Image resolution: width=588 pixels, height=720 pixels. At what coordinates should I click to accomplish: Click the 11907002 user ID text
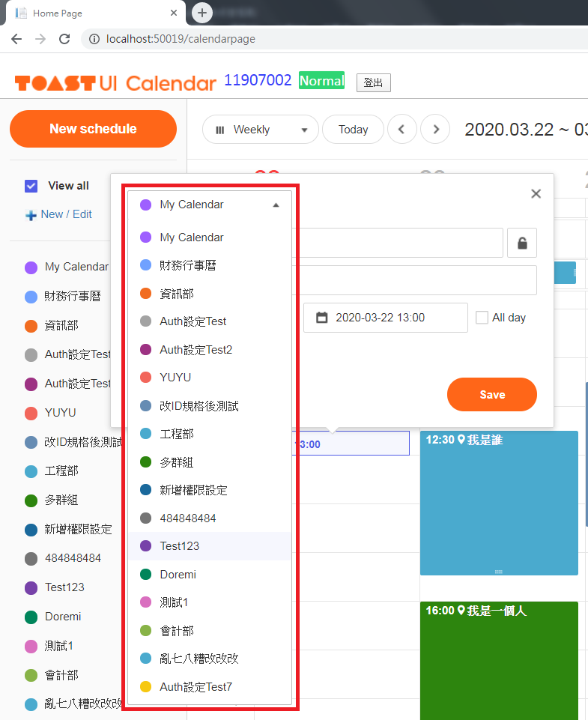pos(258,80)
